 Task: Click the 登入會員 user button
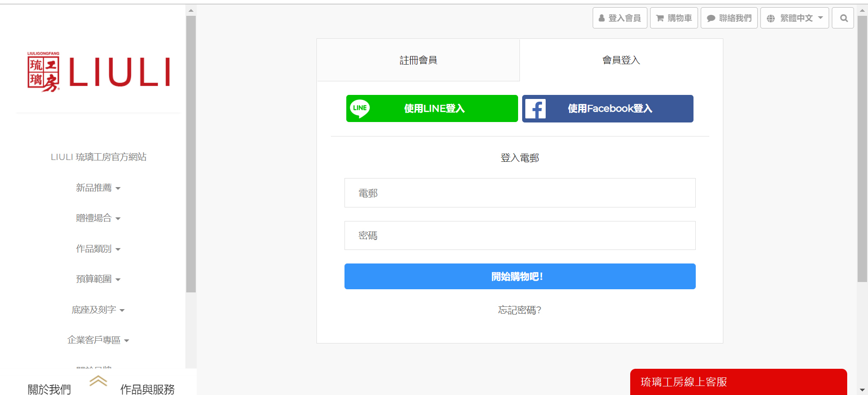click(x=619, y=18)
